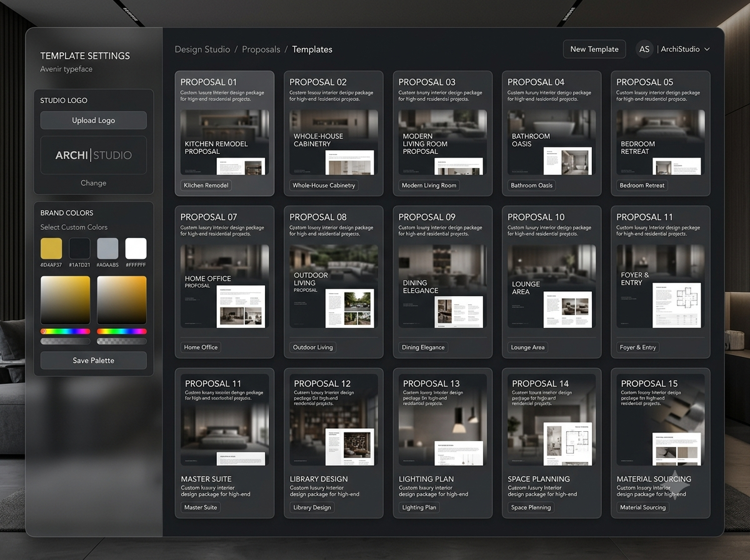Expand the ArchiStudio account dropdown chevron
750x560 pixels.
707,49
